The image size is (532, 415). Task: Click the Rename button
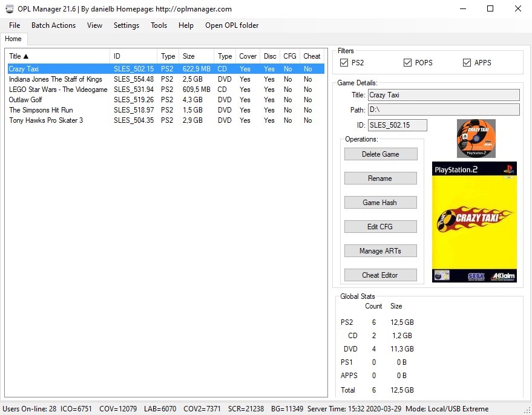point(381,178)
